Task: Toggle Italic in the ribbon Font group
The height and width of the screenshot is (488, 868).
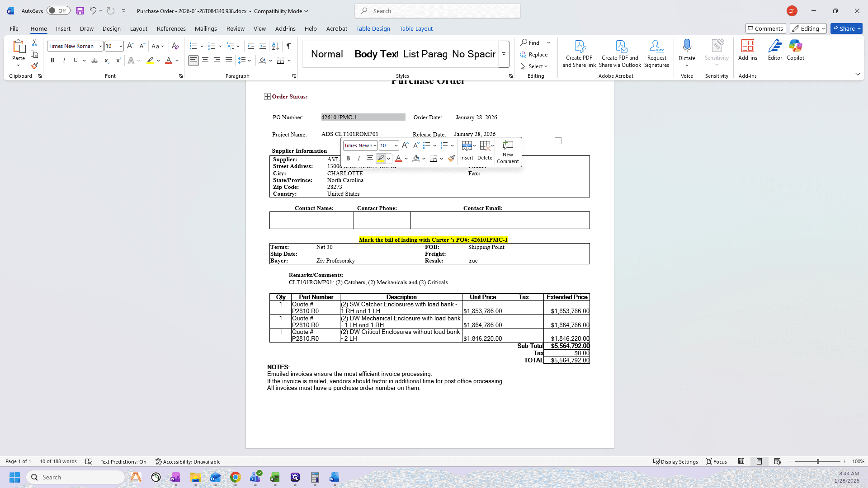Action: pos(64,61)
